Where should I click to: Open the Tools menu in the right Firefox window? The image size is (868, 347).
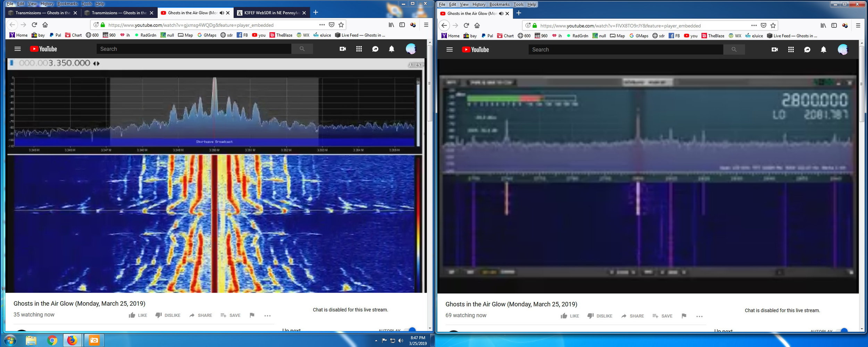tap(518, 5)
